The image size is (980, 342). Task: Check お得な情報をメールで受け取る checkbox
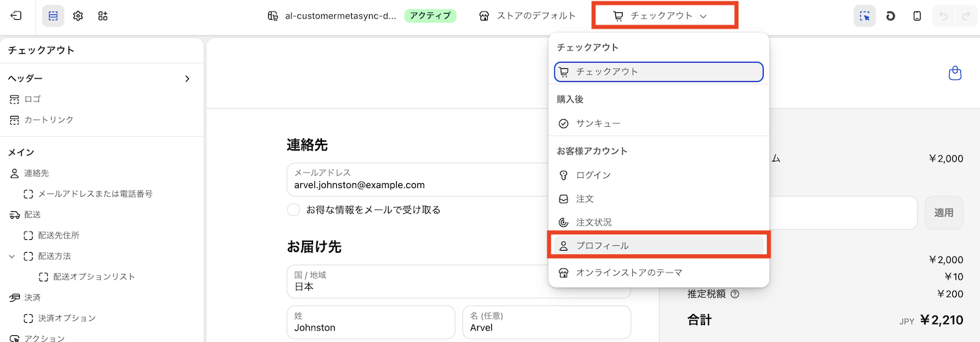[x=293, y=210]
